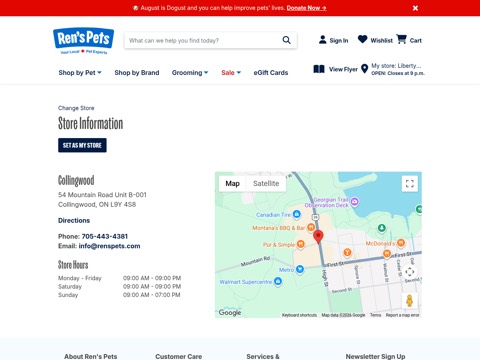Call phone number 705-443-4381
This screenshot has width=480, height=360.
(105, 236)
